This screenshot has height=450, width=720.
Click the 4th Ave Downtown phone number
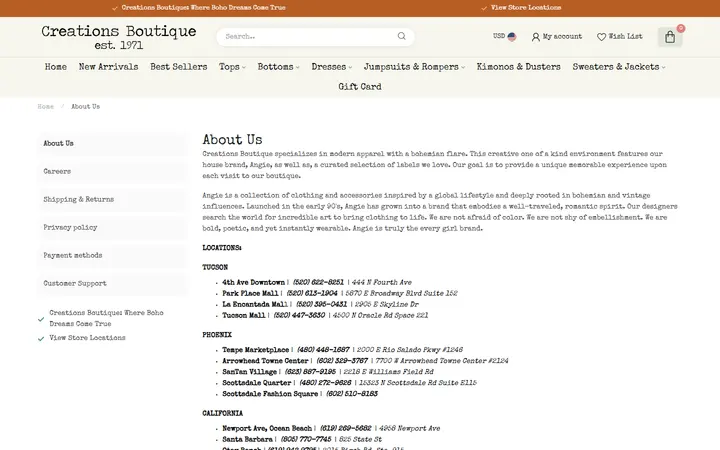[318, 282]
